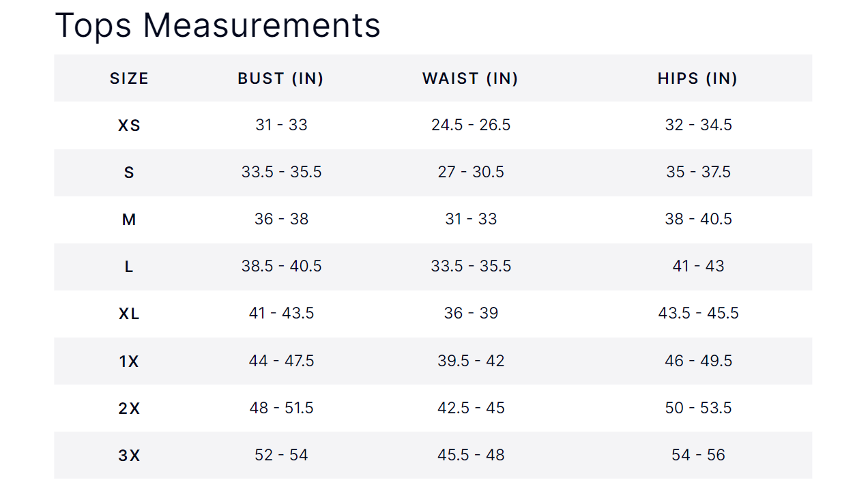The width and height of the screenshot is (855, 504).
Task: Click the 2X size row label
Action: pyautogui.click(x=129, y=408)
